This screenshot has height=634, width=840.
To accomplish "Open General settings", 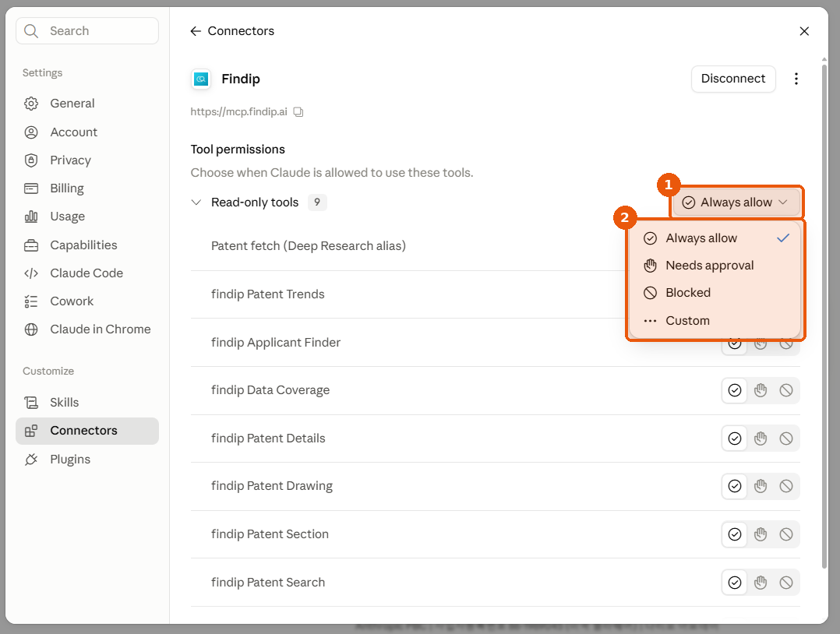I will coord(87,104).
